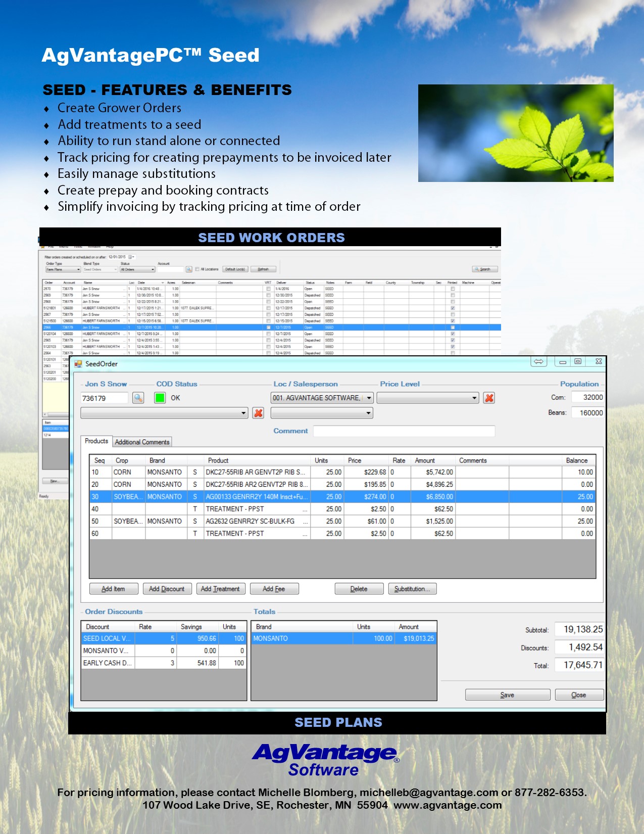Toggle Printed checkbox for order 5121500

pyautogui.click(x=453, y=321)
